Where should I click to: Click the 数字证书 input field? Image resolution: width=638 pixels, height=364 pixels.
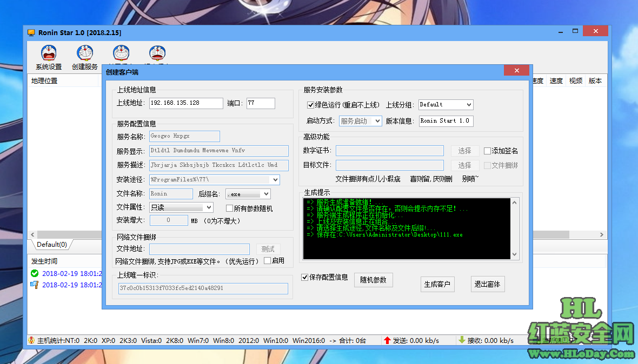(x=389, y=151)
